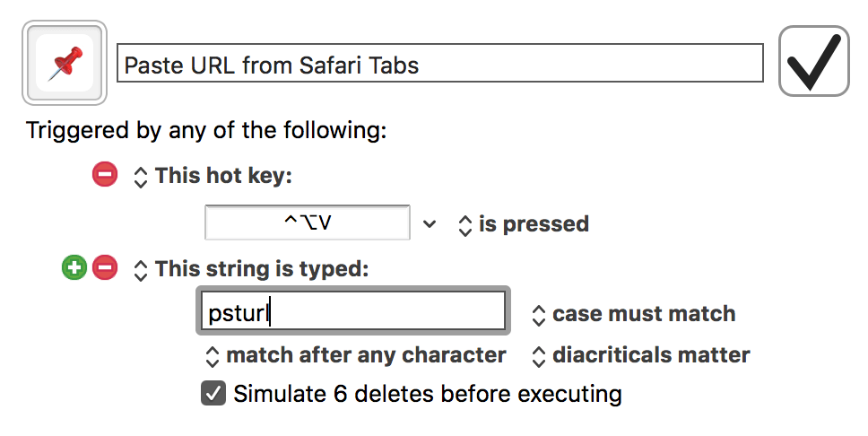Click up-down arrows beside 'diacriticals matter'
This screenshot has height=436, width=868.
click(x=538, y=356)
